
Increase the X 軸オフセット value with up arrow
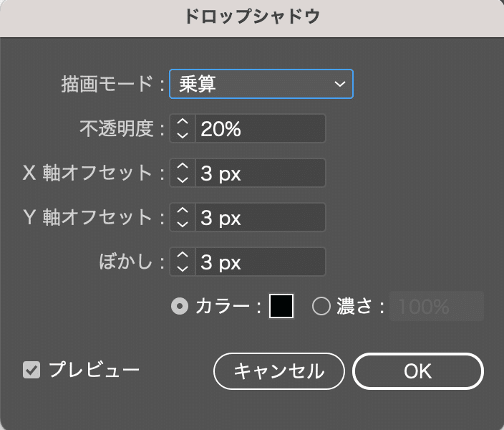183,166
